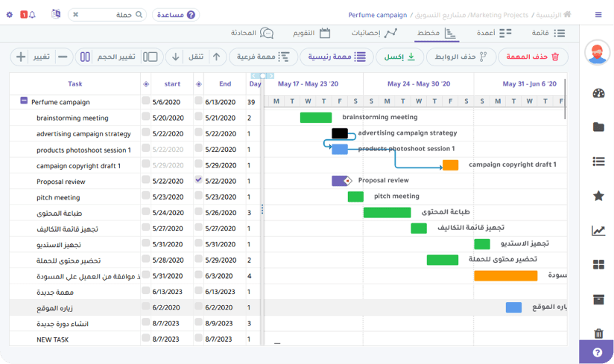Switch to the قائمة list tab

click(x=548, y=33)
